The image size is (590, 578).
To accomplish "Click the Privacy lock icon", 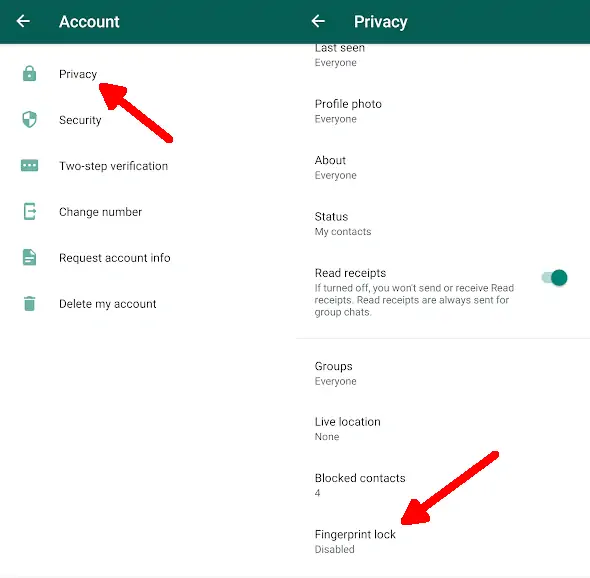I will [x=29, y=74].
